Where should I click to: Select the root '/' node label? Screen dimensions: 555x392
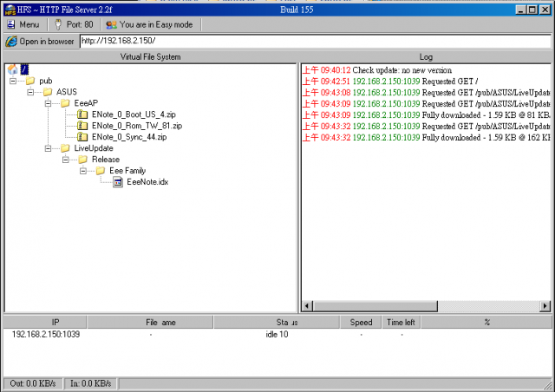24,69
